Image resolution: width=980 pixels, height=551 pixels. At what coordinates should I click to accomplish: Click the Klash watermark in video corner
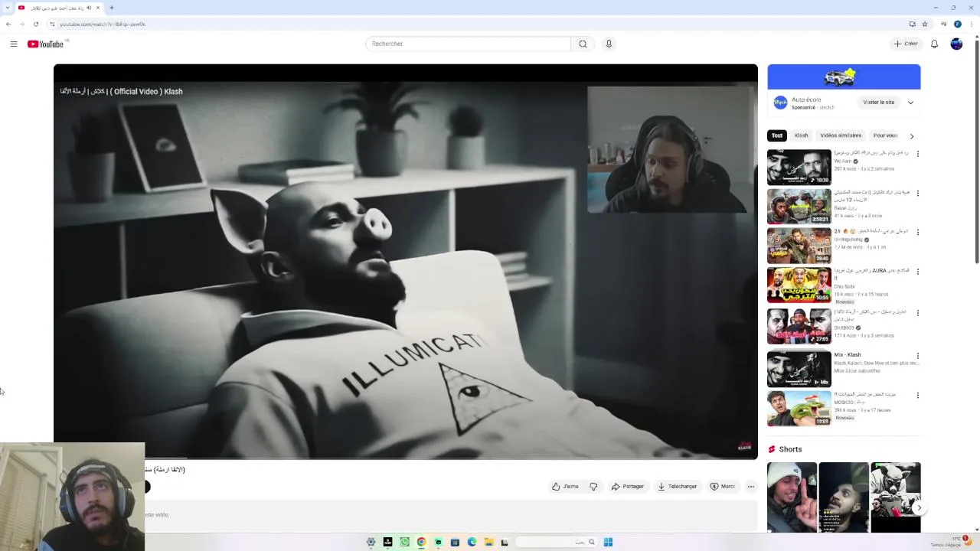(744, 446)
